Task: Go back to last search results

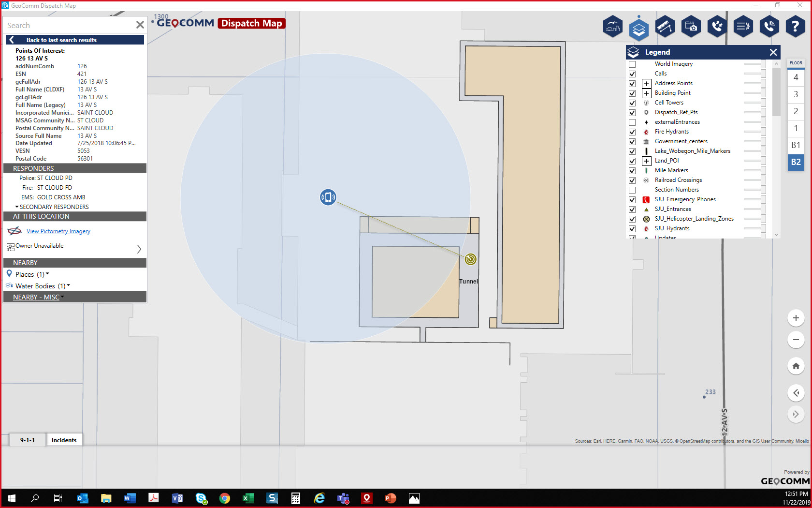Action: click(75, 40)
